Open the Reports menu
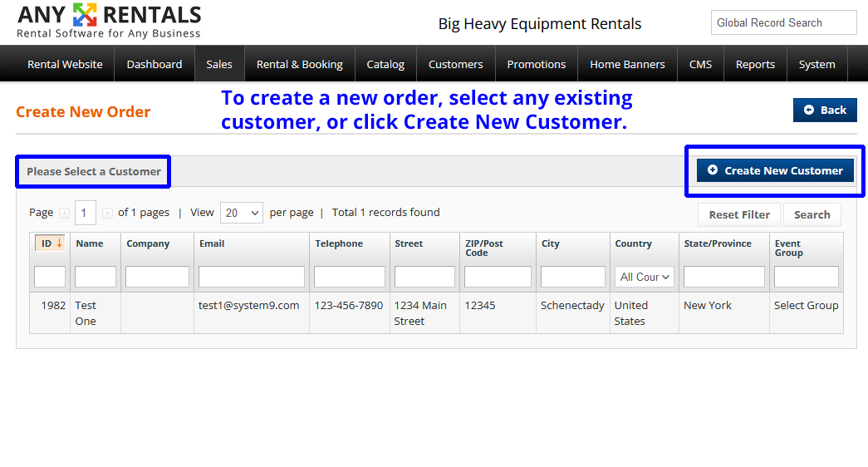The height and width of the screenshot is (467, 868). point(755,64)
